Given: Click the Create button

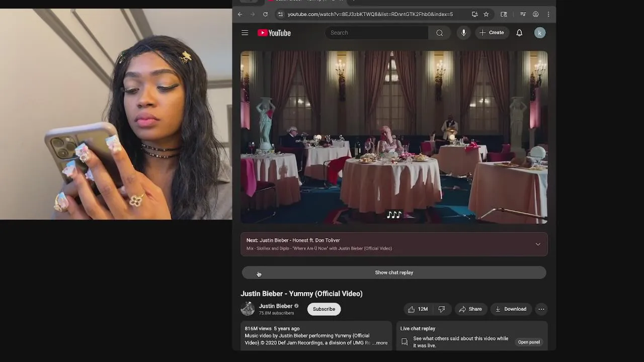Looking at the screenshot, I should (x=492, y=33).
